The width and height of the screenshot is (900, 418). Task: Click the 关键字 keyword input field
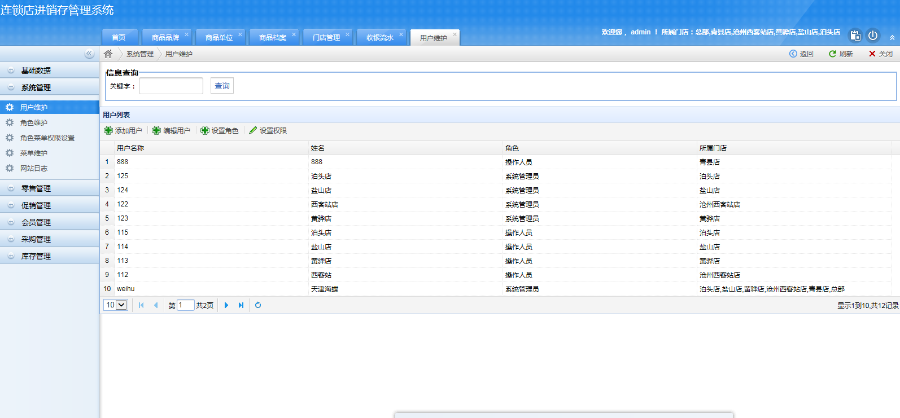171,86
